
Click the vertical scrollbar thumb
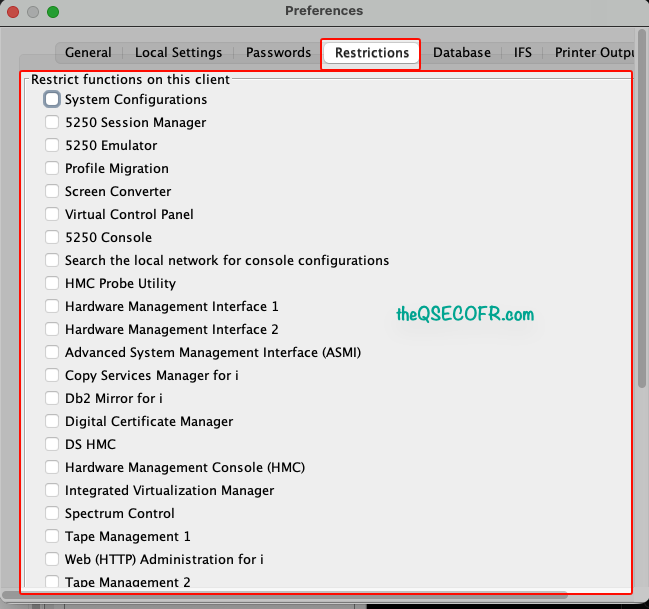point(642,208)
